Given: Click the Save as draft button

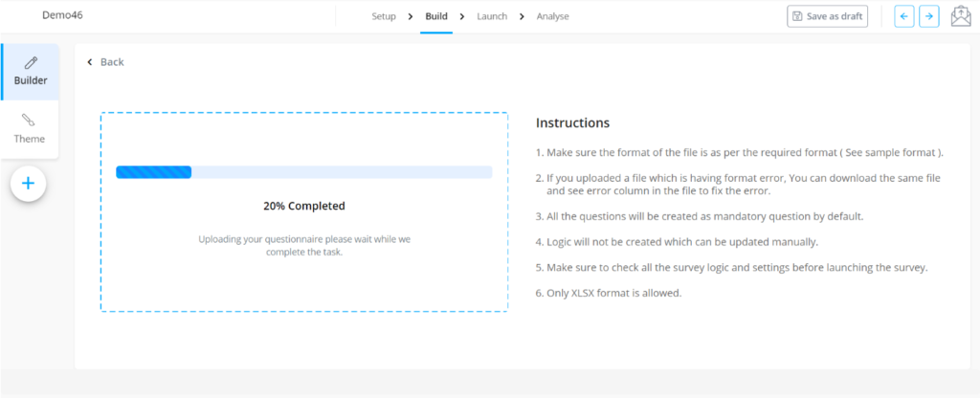Looking at the screenshot, I should click(827, 16).
